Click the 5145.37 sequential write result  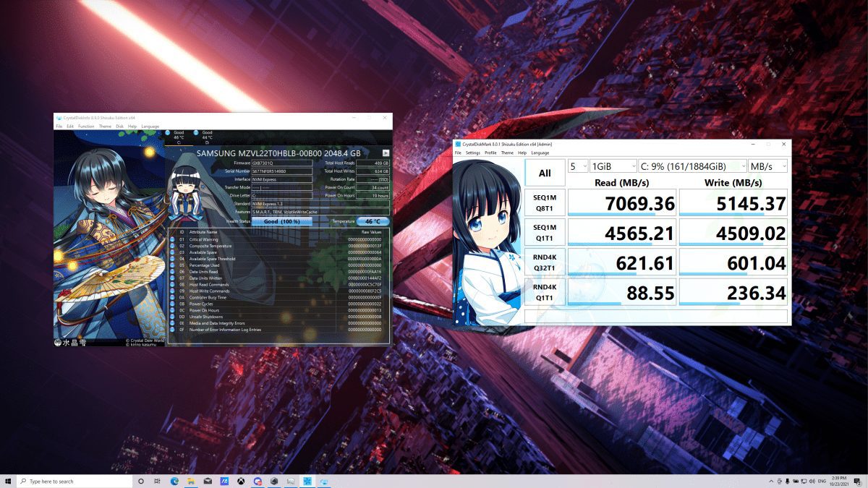(733, 203)
